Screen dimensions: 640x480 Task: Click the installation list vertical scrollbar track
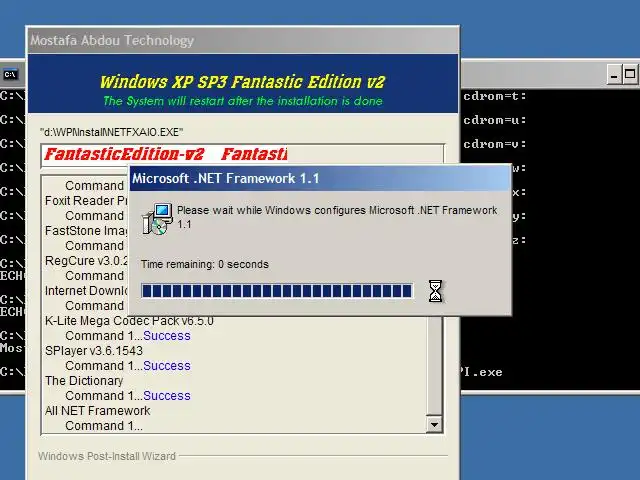434,366
